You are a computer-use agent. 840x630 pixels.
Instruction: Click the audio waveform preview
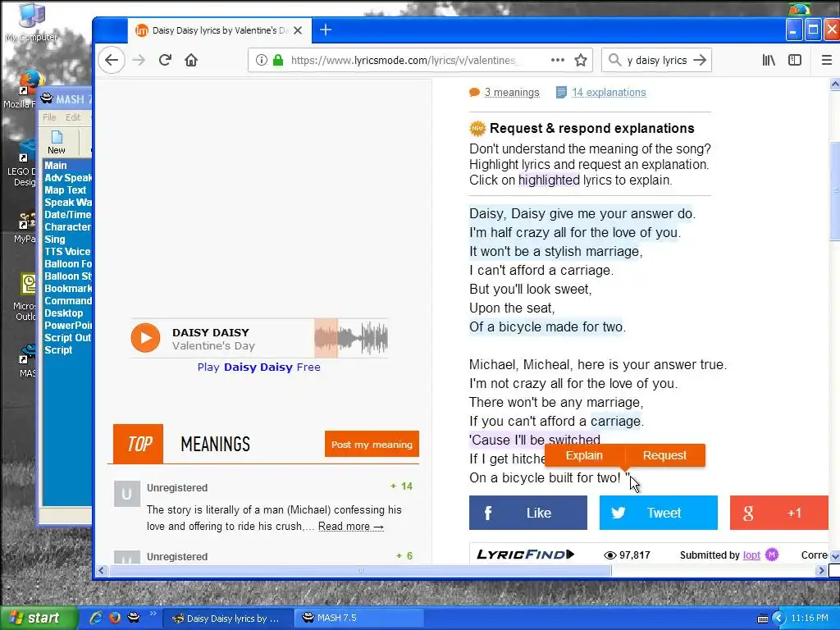[x=351, y=338]
